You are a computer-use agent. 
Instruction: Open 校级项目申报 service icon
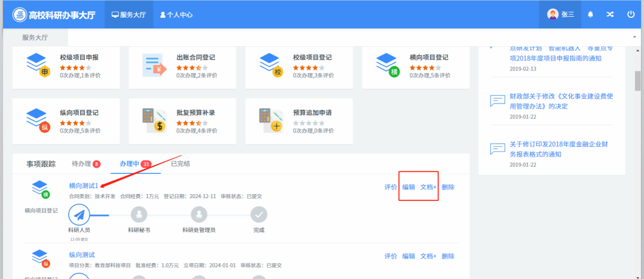point(39,65)
